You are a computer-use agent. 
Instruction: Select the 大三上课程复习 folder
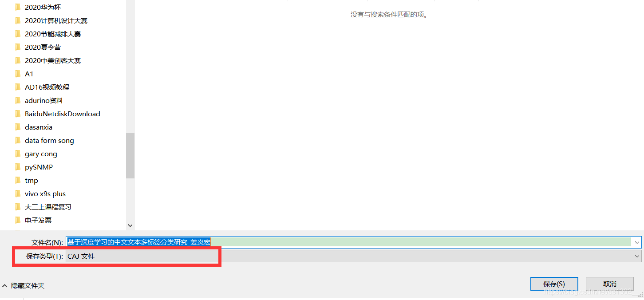pos(48,207)
